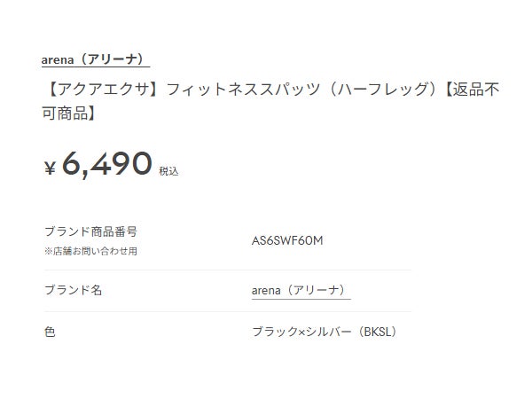The image size is (532, 399).
Task: Click the ブランド商品番号 label
Action: tap(90, 231)
